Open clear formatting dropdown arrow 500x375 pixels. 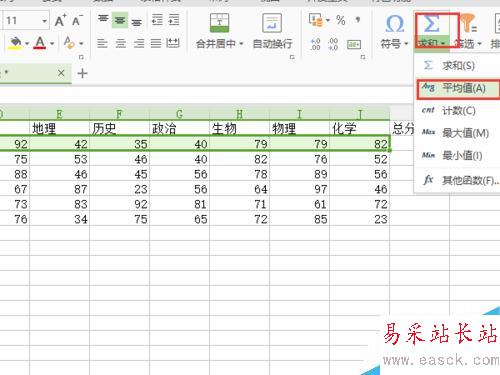(x=81, y=44)
